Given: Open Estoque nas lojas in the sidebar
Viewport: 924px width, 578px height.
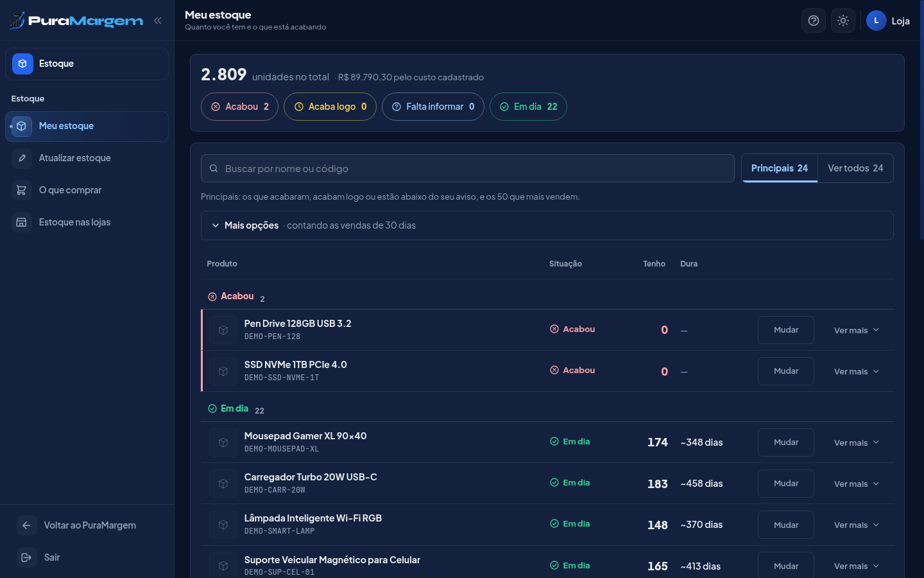Looking at the screenshot, I should [x=87, y=222].
